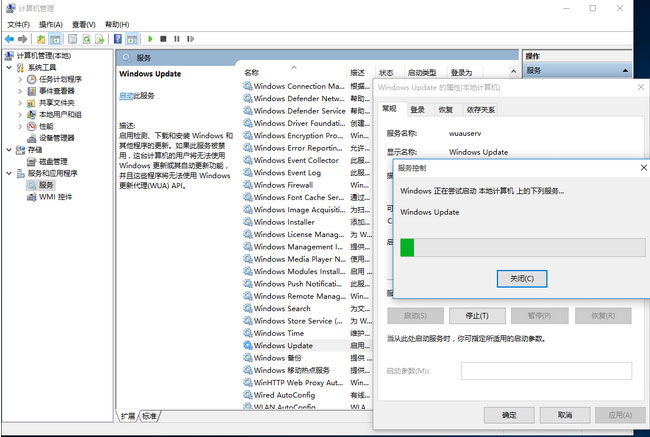650x437 pixels.
Task: Switch to the 登录 tab in properties
Action: (417, 109)
